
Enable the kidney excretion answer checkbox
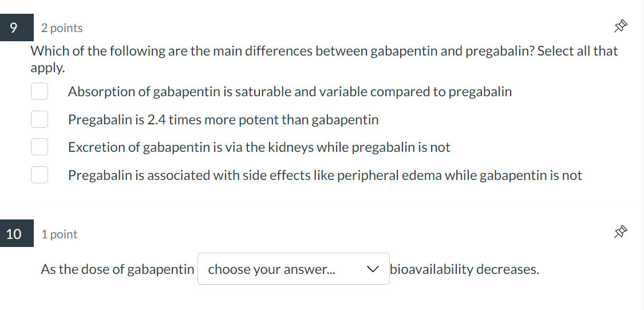click(39, 147)
